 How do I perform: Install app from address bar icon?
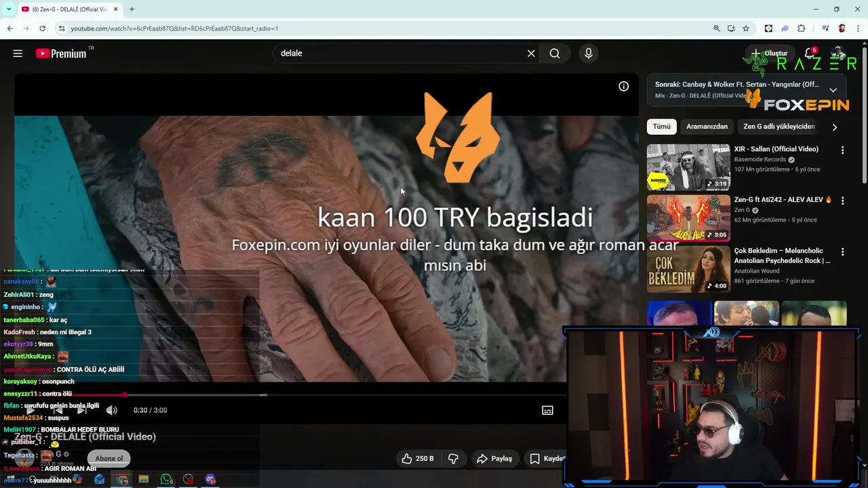(731, 28)
